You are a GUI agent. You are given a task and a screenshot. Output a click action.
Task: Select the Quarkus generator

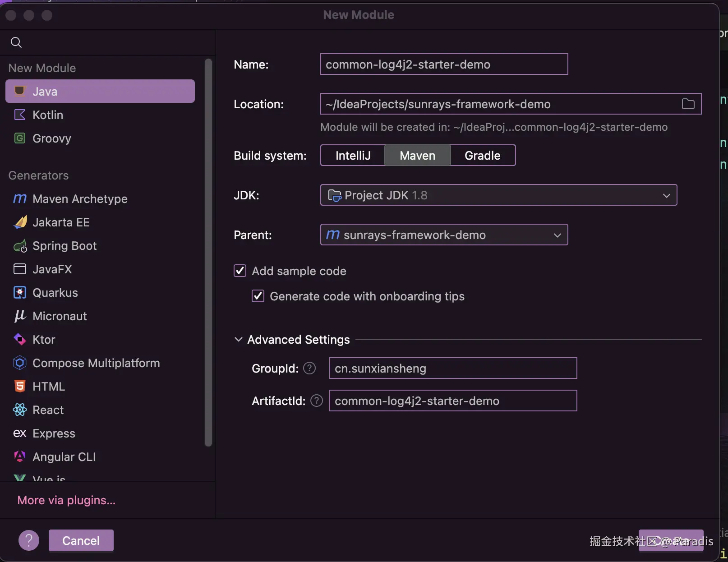(x=55, y=292)
